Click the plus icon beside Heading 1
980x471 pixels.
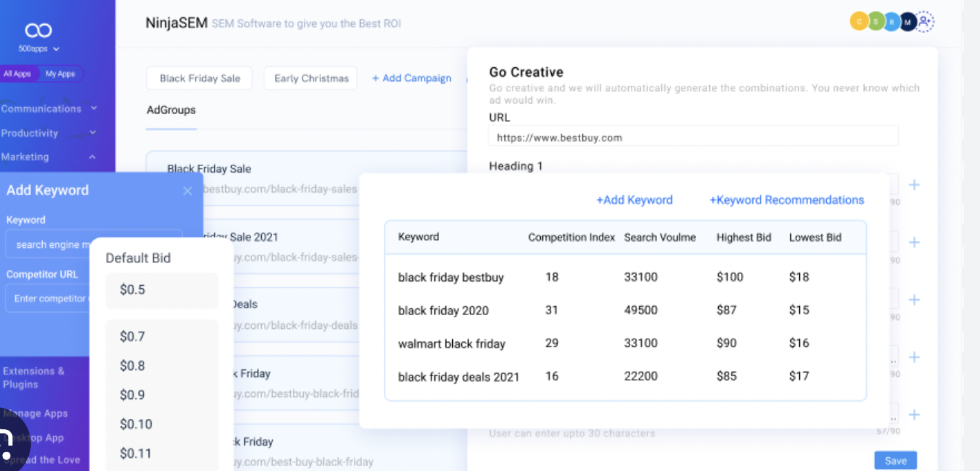(914, 185)
